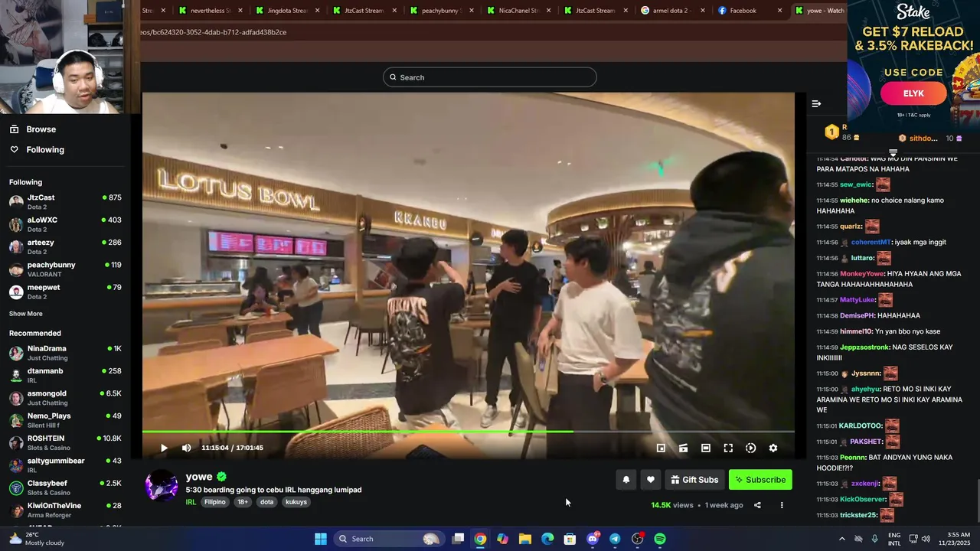This screenshot has height=551, width=980.
Task: Open peachybunny followed channel
Action: coord(65,269)
